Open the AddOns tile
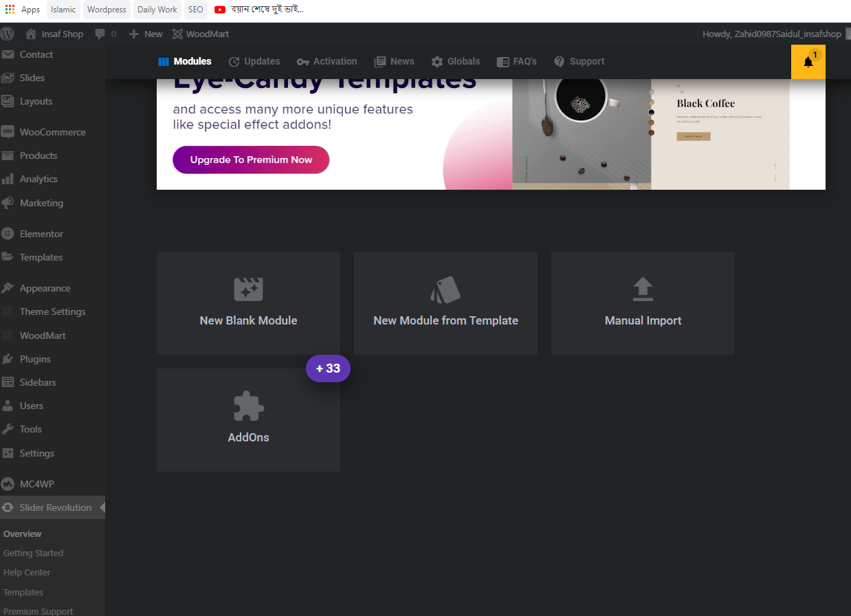 pos(248,420)
